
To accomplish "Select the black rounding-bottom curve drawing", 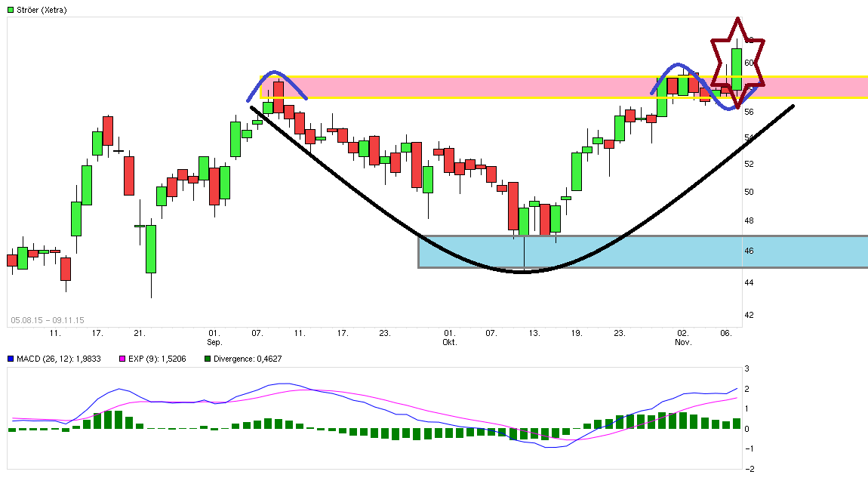I will (521, 273).
